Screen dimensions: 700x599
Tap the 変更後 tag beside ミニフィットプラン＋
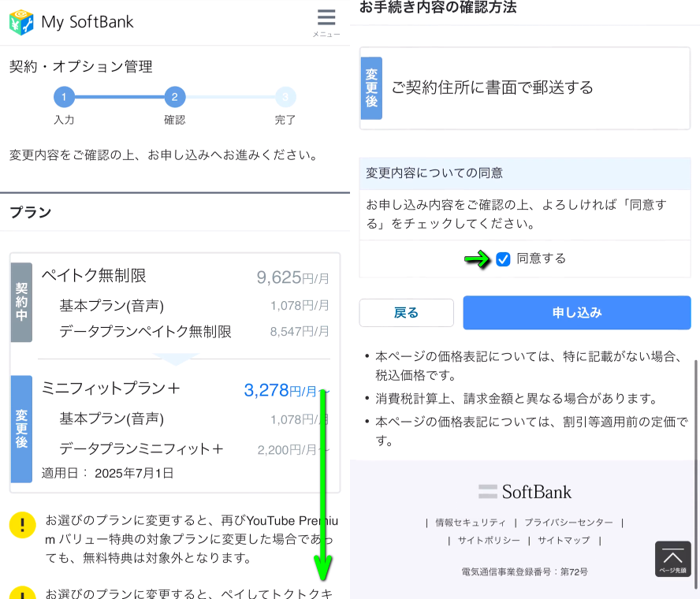click(21, 429)
